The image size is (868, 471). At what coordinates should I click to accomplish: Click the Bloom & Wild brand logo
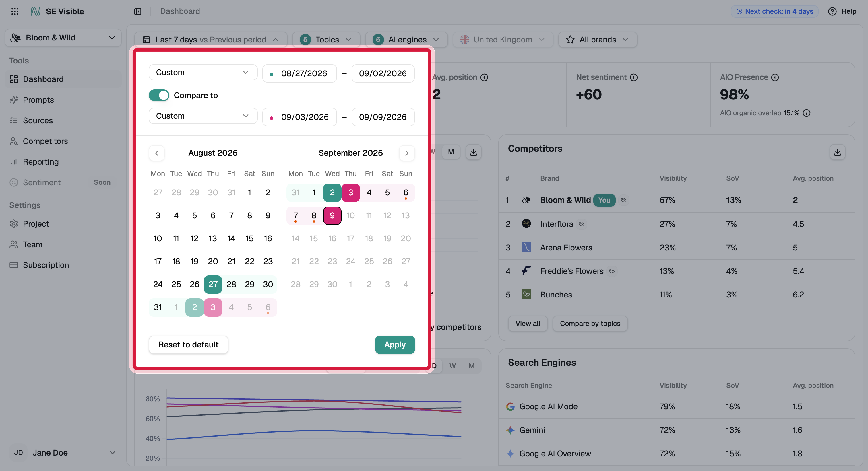(x=526, y=200)
